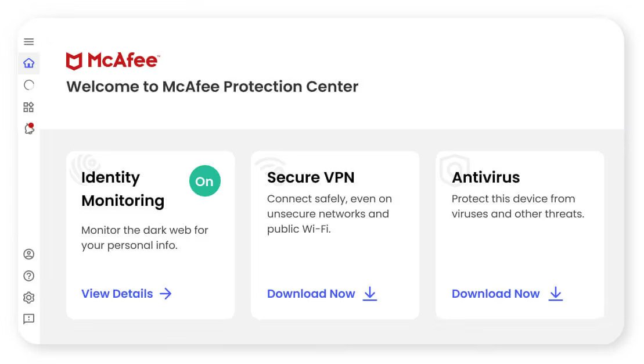The height and width of the screenshot is (364, 644).
Task: Toggle the On badge for Identity Monitoring
Action: pyautogui.click(x=204, y=181)
